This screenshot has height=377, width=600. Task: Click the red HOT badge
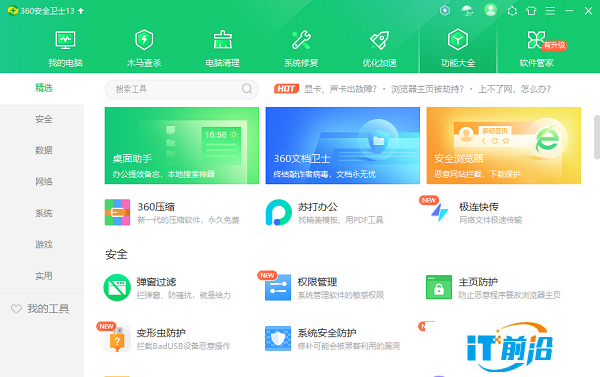point(286,89)
